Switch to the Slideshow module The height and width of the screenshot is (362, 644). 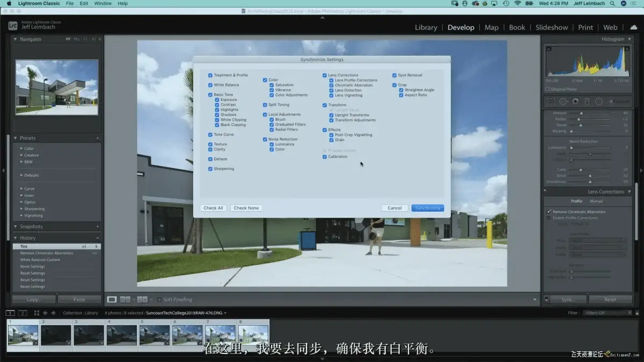coord(552,27)
